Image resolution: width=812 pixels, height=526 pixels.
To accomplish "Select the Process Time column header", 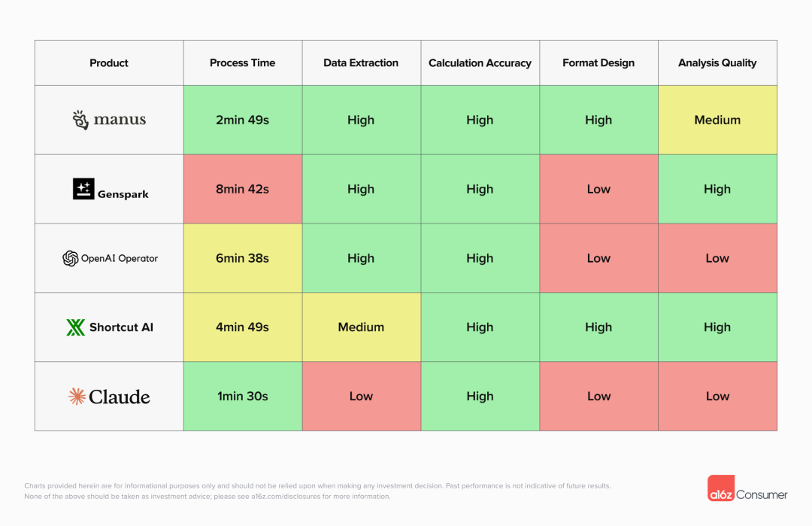I will click(x=242, y=63).
